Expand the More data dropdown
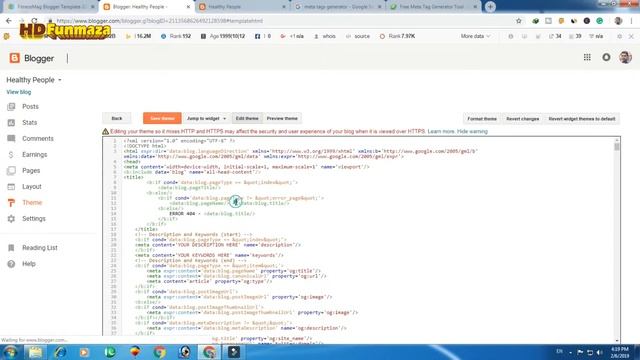 click(476, 36)
